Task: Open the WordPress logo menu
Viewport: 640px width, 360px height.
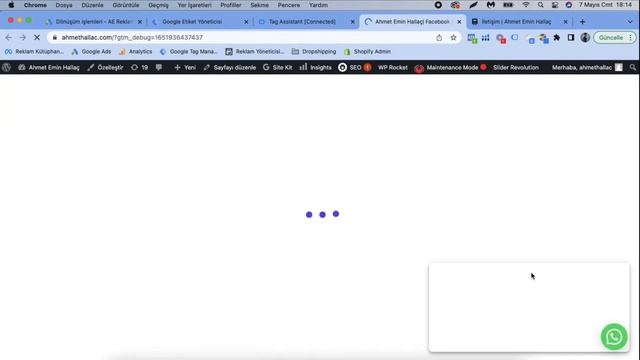Action: click(6, 68)
